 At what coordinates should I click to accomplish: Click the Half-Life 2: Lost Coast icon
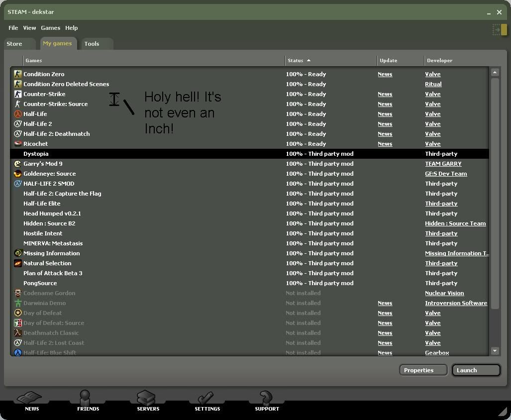point(17,343)
